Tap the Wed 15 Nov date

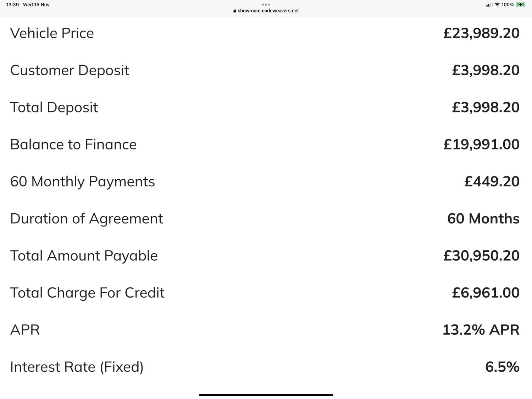[36, 5]
